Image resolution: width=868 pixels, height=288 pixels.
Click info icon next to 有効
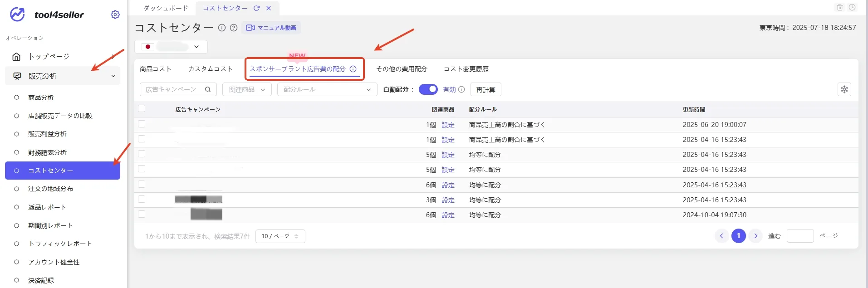[x=461, y=89]
